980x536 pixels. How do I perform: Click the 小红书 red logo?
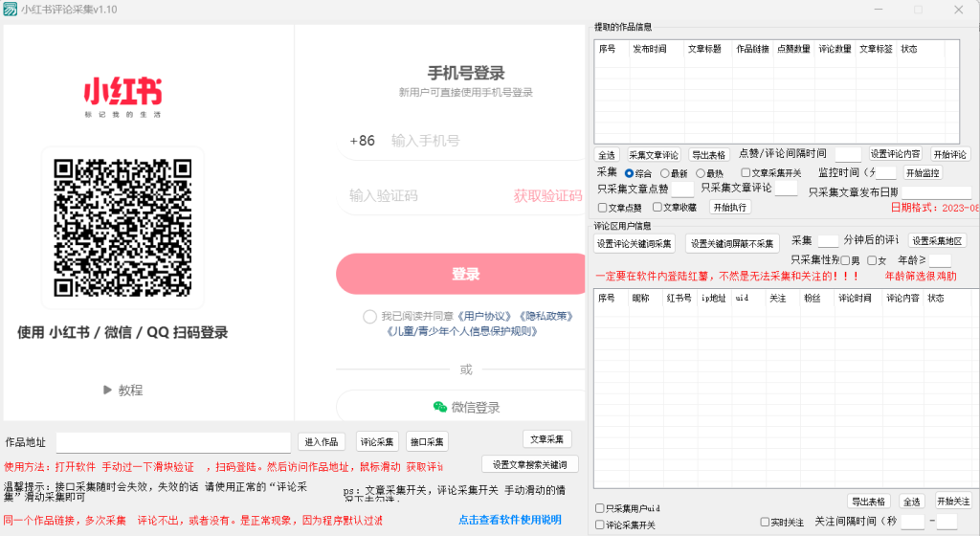122,92
